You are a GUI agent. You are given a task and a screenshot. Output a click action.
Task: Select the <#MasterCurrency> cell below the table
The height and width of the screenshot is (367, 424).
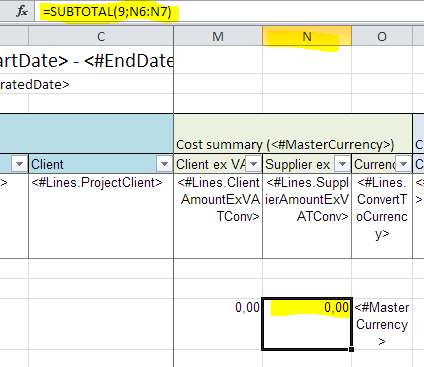pos(382,324)
